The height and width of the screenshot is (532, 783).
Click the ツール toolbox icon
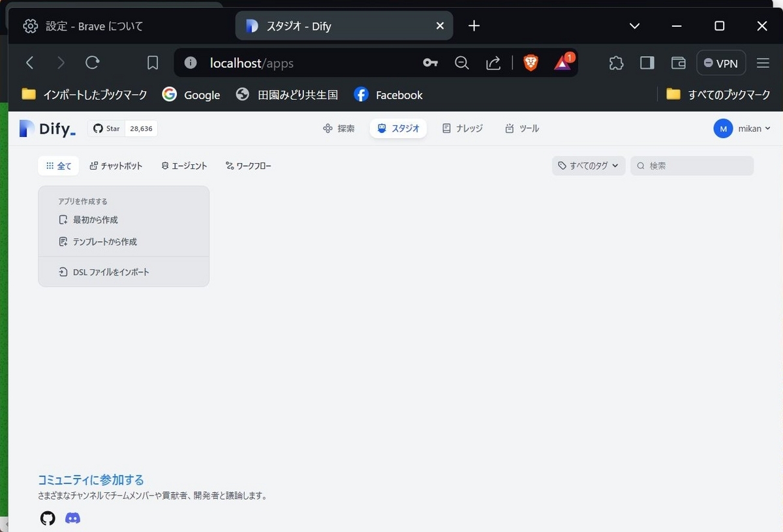(510, 128)
